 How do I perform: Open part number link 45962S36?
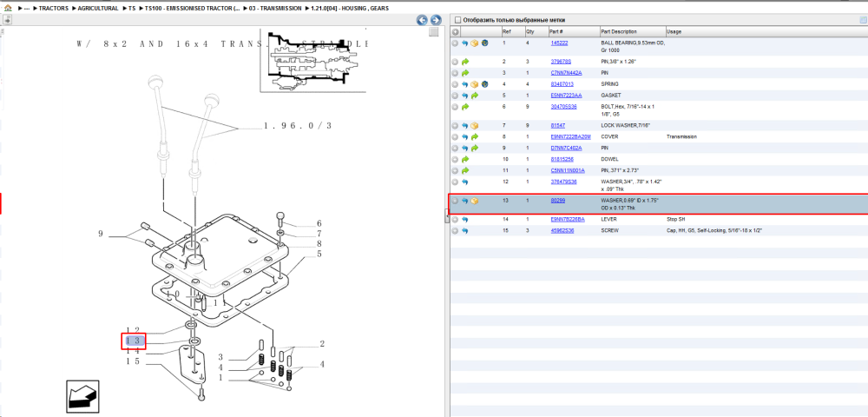(x=562, y=230)
